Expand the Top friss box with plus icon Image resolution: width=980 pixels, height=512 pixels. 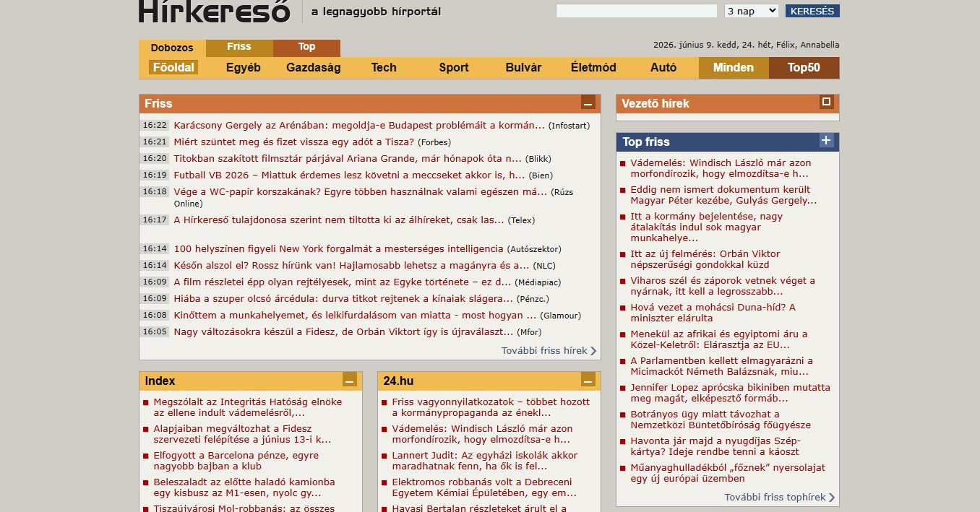pos(827,140)
